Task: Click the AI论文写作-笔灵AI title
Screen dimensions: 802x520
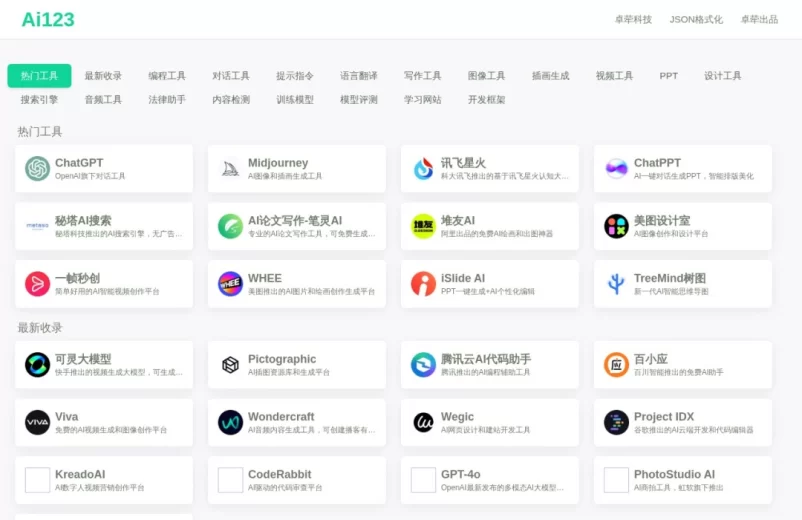Action: (295, 220)
